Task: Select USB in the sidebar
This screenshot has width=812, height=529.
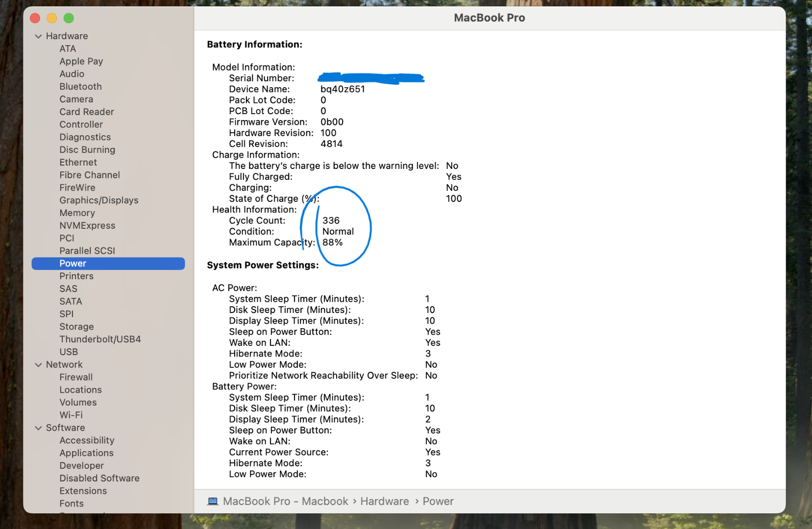Action: pos(69,352)
